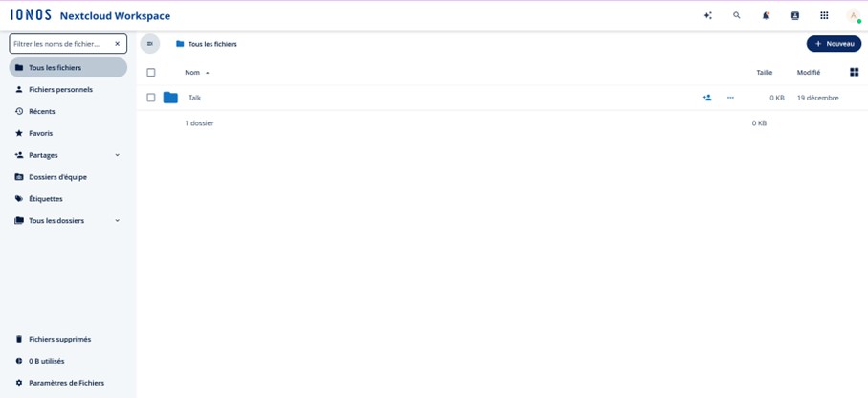The width and height of the screenshot is (868, 398).
Task: Sort files by Nom column
Action: point(192,73)
